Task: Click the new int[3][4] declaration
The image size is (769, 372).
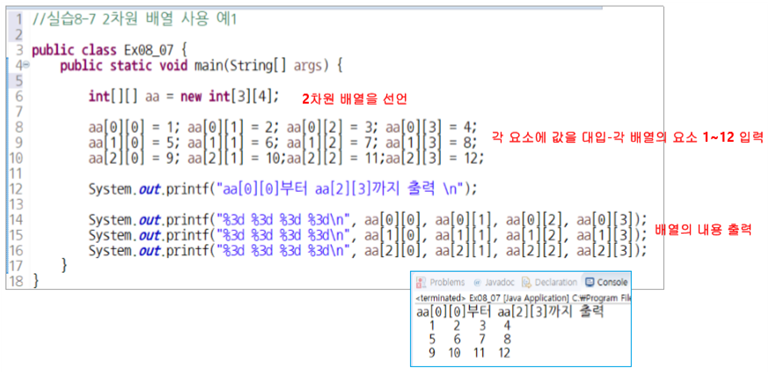Action: click(229, 97)
